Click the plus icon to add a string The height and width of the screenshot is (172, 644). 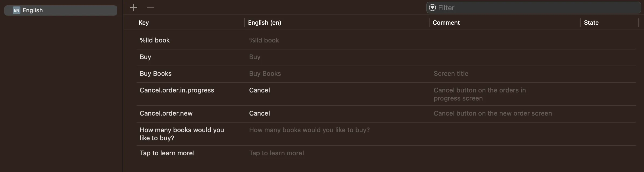tap(133, 8)
